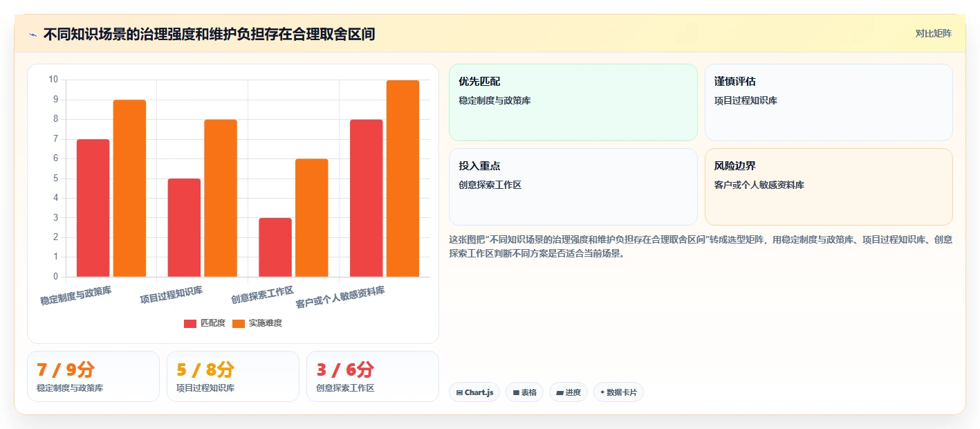
Task: Click 客户或个人敏感资料库 text in 风险边界 card
Action: pyautogui.click(x=759, y=185)
